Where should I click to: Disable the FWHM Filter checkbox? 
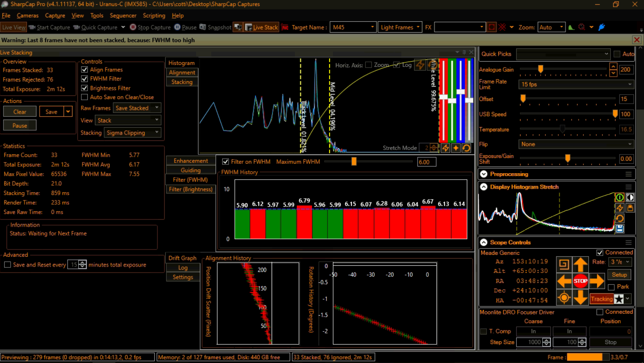click(84, 79)
